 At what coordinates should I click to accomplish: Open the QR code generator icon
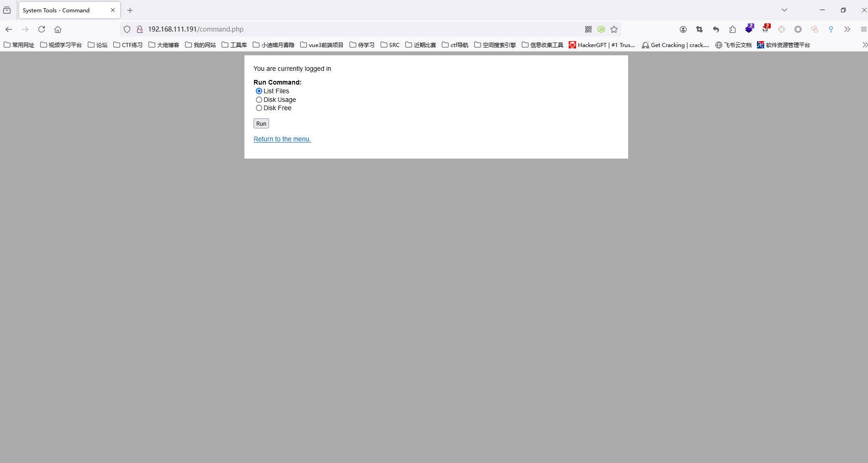[x=588, y=29]
